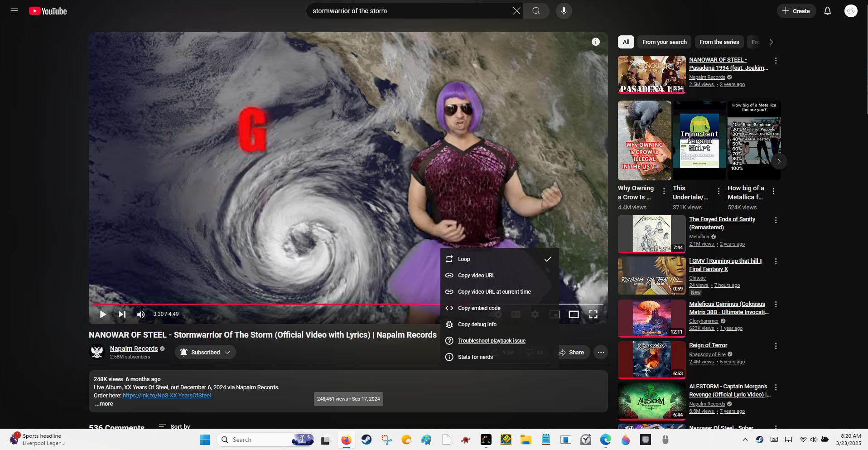Open options menu for Pasadena 1994 video
The width and height of the screenshot is (868, 450).
point(776,61)
